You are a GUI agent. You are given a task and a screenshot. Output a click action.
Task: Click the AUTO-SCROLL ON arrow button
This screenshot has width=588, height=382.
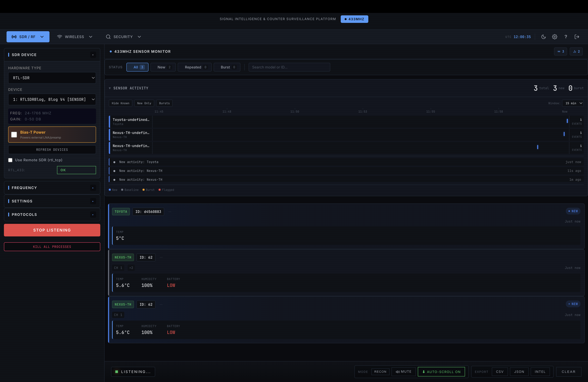pos(441,372)
